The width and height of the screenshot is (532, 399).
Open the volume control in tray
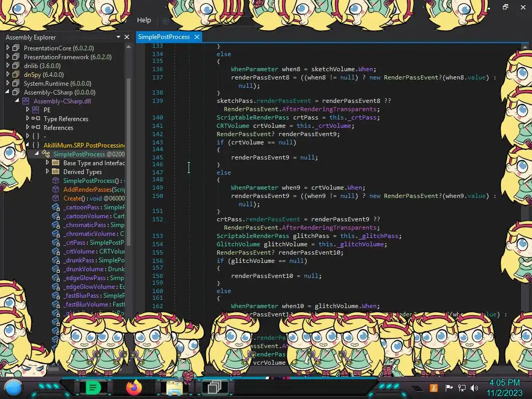coord(474,388)
